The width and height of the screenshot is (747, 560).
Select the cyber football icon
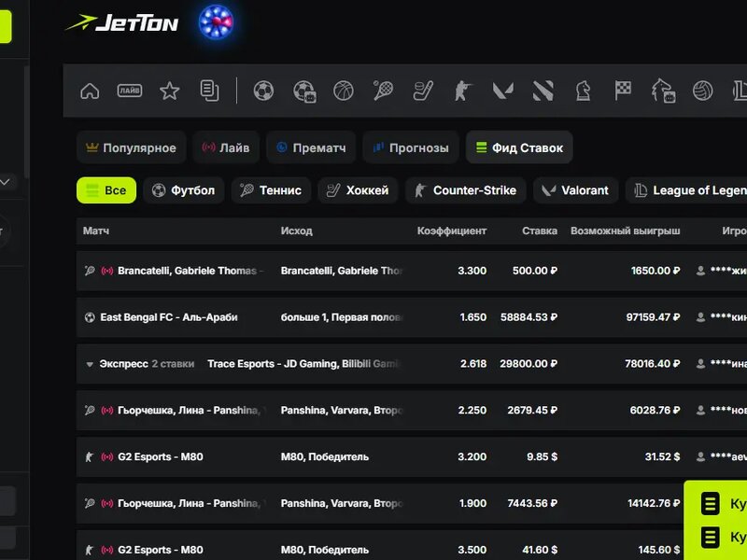tap(304, 91)
